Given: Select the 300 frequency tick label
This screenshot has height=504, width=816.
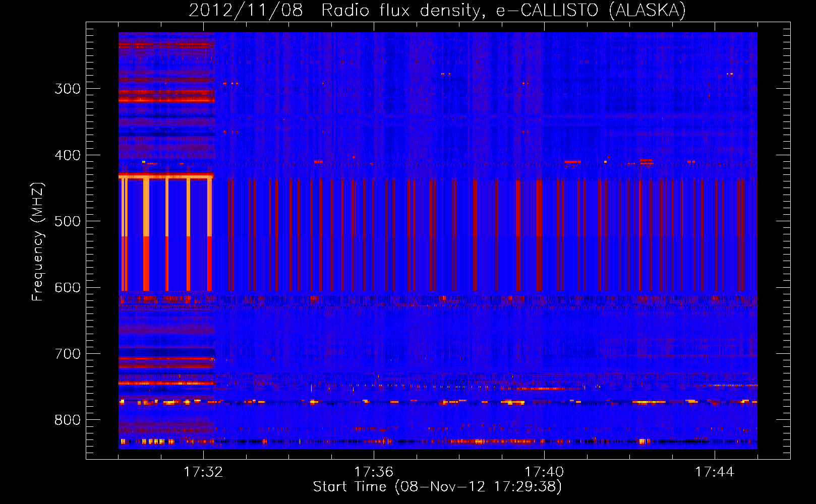Looking at the screenshot, I should coord(68,89).
